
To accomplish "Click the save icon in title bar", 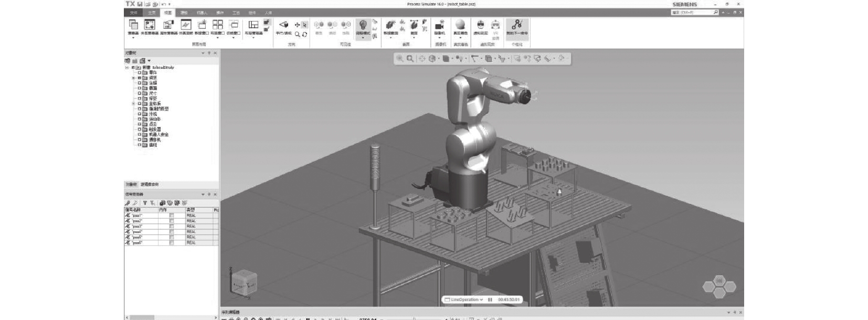I will 141,4.
